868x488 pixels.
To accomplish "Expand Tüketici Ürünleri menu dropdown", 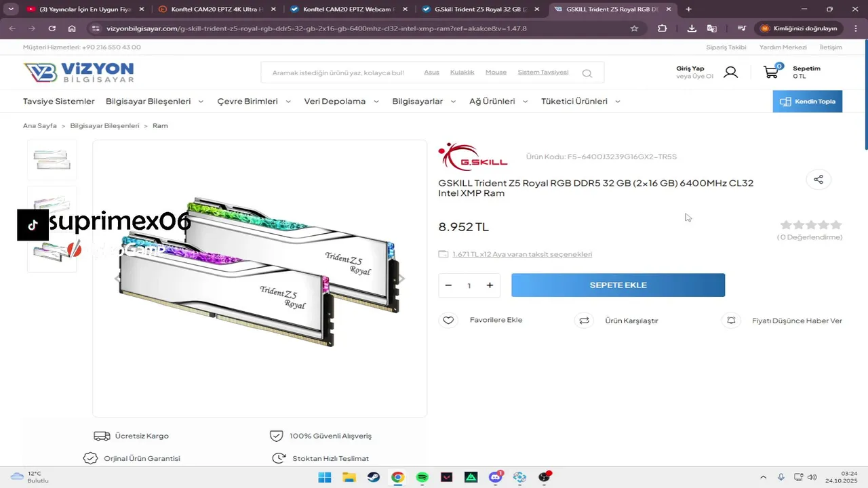I will [581, 101].
